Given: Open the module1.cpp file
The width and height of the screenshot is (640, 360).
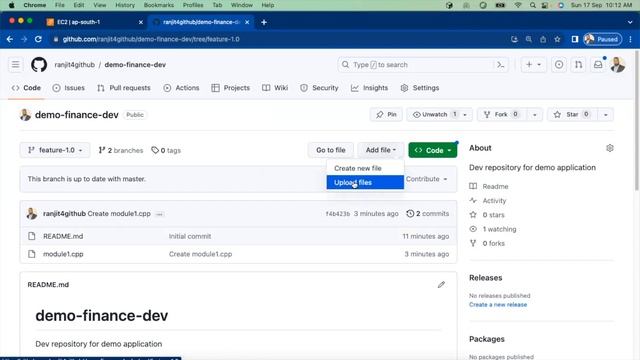Looking at the screenshot, I should [x=63, y=254].
